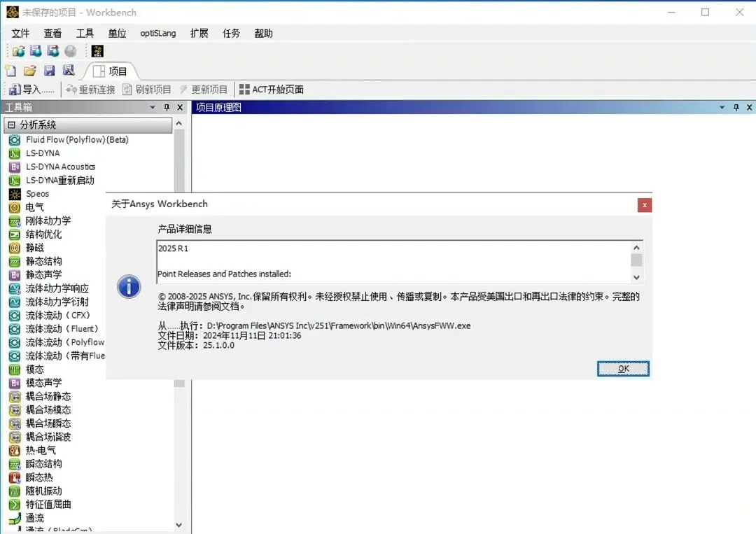Screen dimensions: 756x534
Task: Click the open folder icon
Action: (x=30, y=71)
